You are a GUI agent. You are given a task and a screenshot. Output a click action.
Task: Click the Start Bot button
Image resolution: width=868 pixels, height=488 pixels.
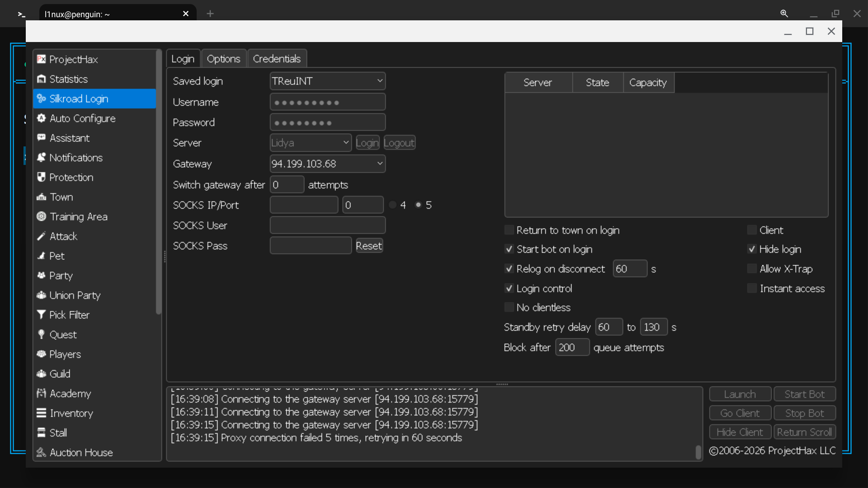point(804,394)
